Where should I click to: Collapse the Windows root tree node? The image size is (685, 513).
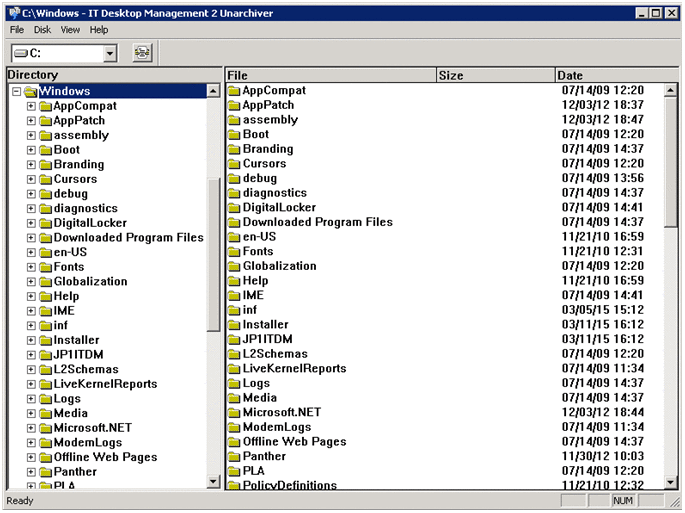coord(16,91)
